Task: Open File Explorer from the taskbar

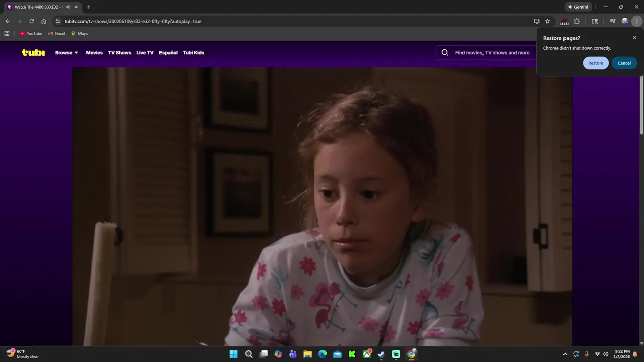Action: [307, 354]
